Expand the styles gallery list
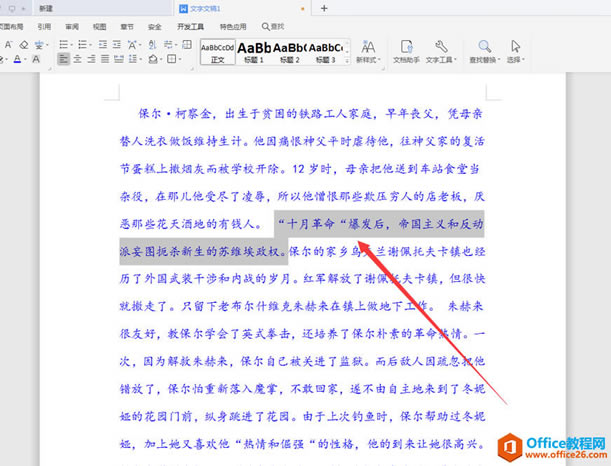This screenshot has width=611, height=466. [347, 60]
